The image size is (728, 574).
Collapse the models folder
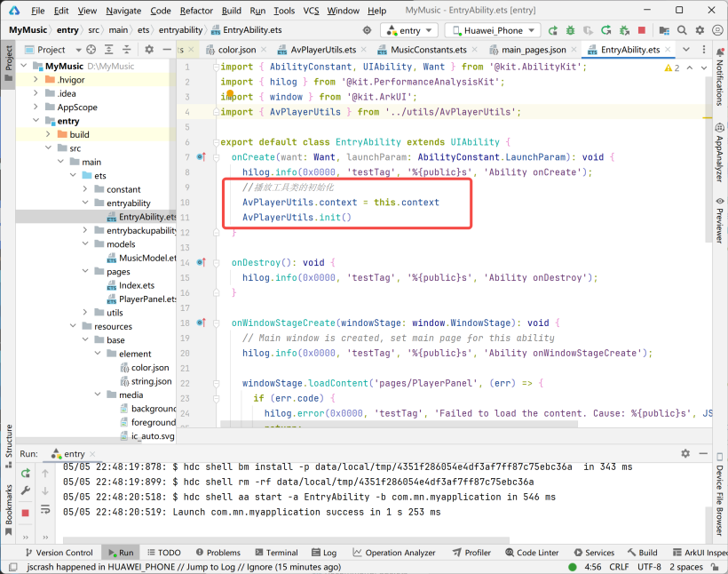coord(85,244)
